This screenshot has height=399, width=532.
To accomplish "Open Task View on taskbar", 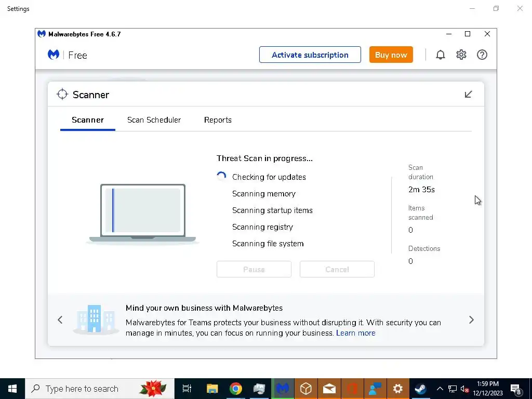I will click(x=187, y=389).
